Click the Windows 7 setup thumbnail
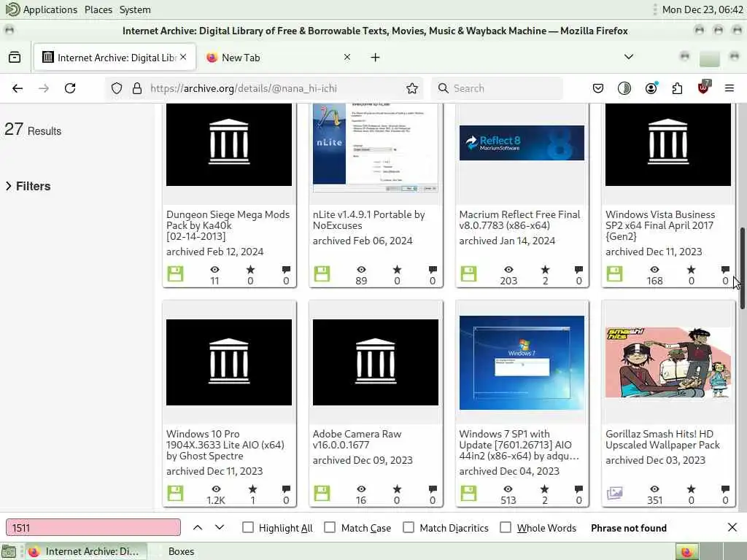This screenshot has width=747, height=560. 522,362
